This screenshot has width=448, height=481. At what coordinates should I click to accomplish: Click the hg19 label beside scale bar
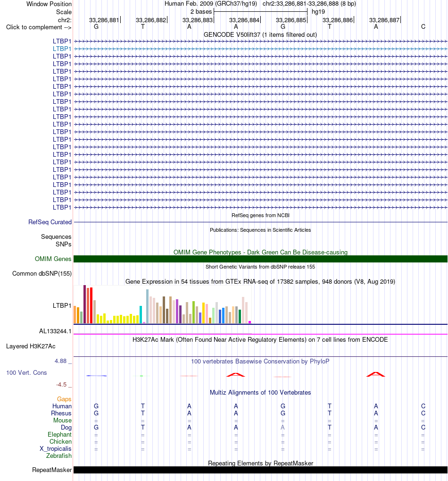click(x=318, y=12)
